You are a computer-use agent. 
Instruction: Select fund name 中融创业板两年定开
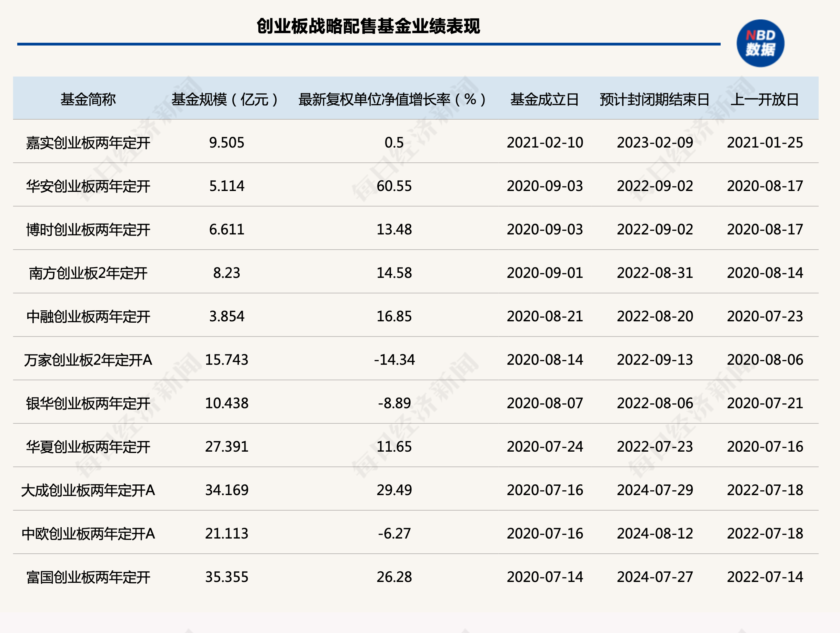pyautogui.click(x=88, y=316)
